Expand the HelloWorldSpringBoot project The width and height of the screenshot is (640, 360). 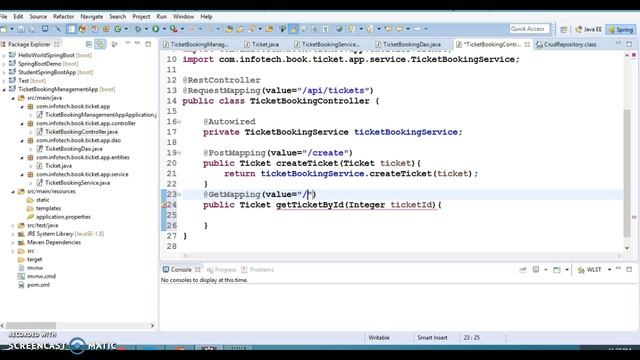(x=4, y=55)
